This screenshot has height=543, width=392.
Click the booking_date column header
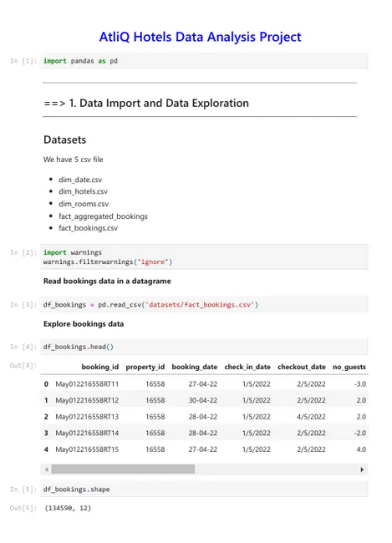pos(195,367)
